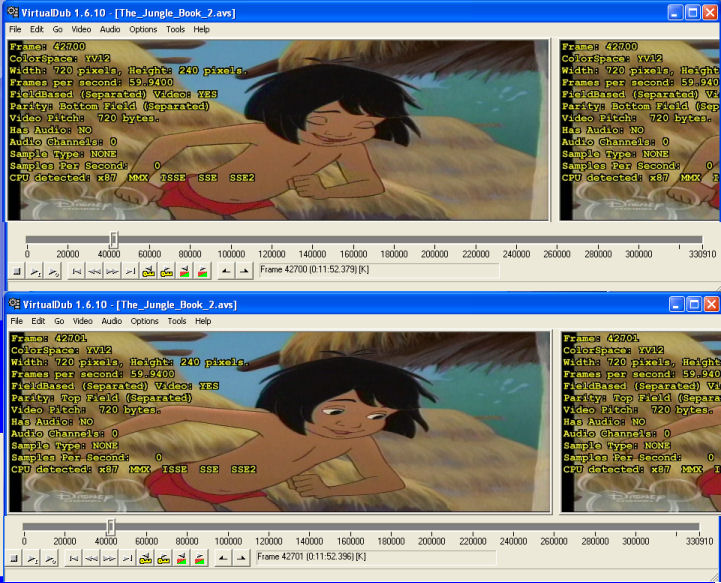The image size is (721, 583).
Task: Play output video in top VirtualDub window
Action: click(53, 271)
